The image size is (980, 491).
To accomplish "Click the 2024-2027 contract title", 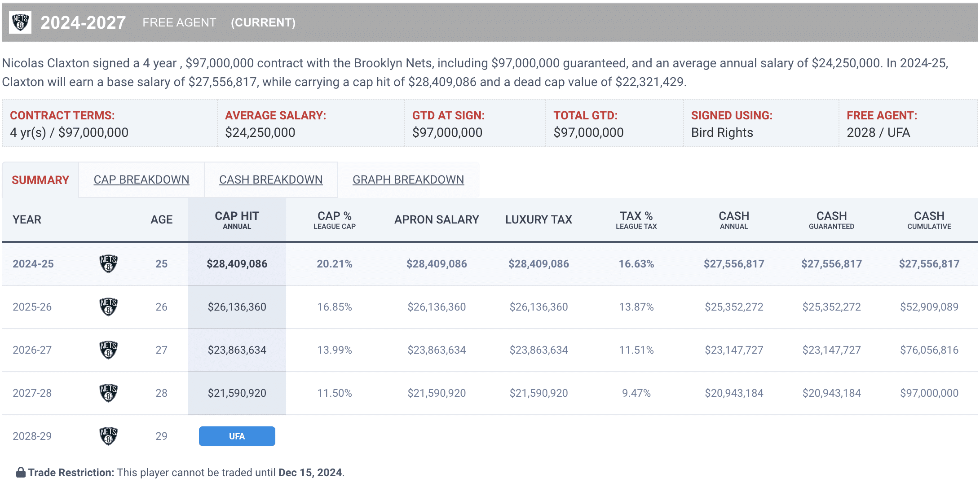I will click(x=83, y=22).
